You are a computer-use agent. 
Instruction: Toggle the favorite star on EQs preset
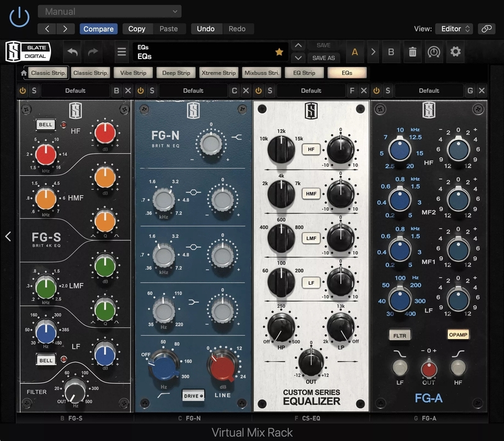coord(279,52)
